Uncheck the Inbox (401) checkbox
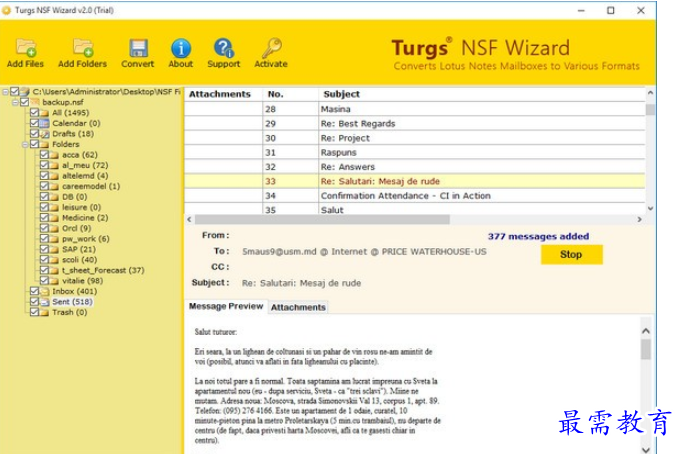 (35, 291)
